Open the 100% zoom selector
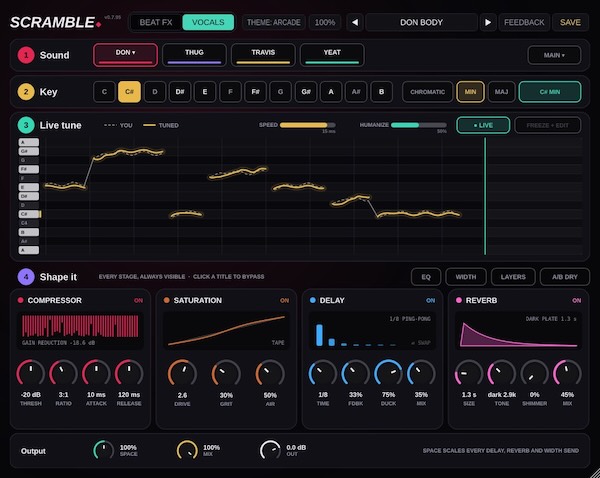 [x=325, y=23]
